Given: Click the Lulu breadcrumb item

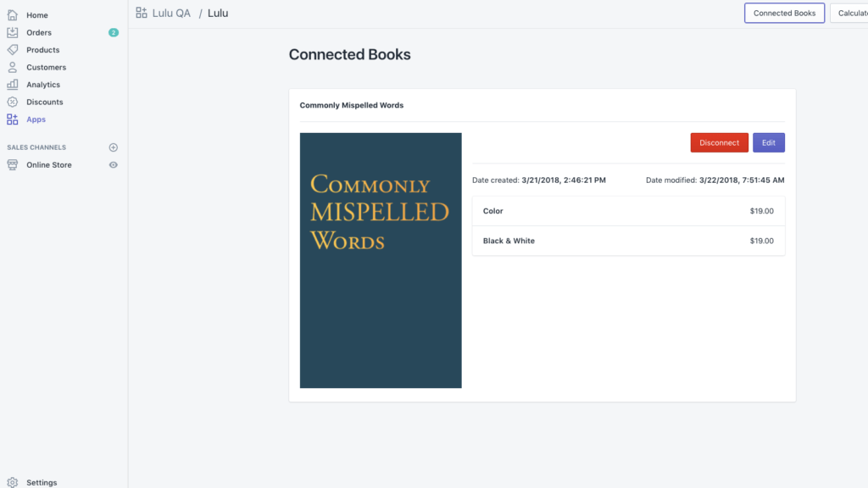Looking at the screenshot, I should [217, 13].
